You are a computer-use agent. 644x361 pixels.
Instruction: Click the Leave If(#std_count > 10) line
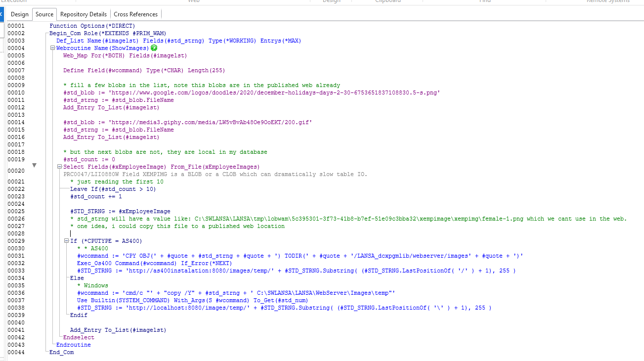tap(113, 189)
